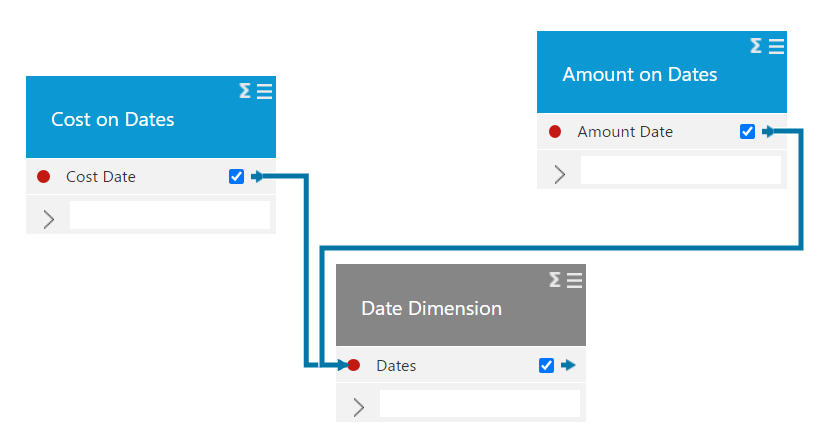Image resolution: width=821 pixels, height=442 pixels.
Task: Uncheck the Amount Date checkbox
Action: (747, 131)
